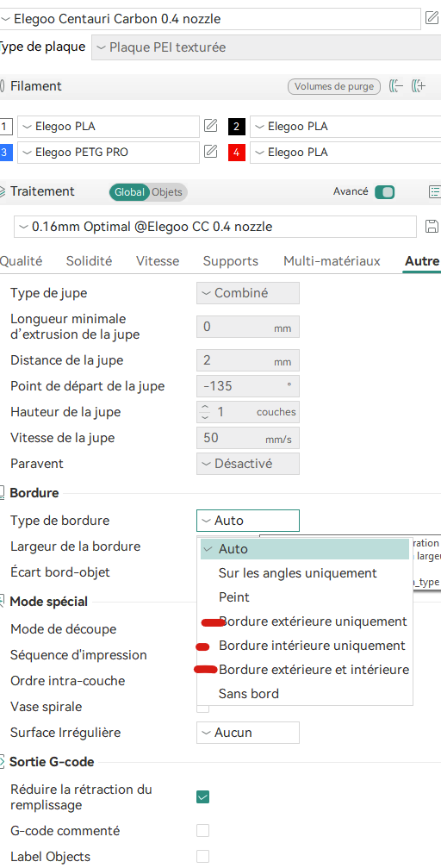Viewport: 441px width, 868px height.
Task: Click the edit icon next to Elegoo PETG PRO
Action: pos(210,152)
